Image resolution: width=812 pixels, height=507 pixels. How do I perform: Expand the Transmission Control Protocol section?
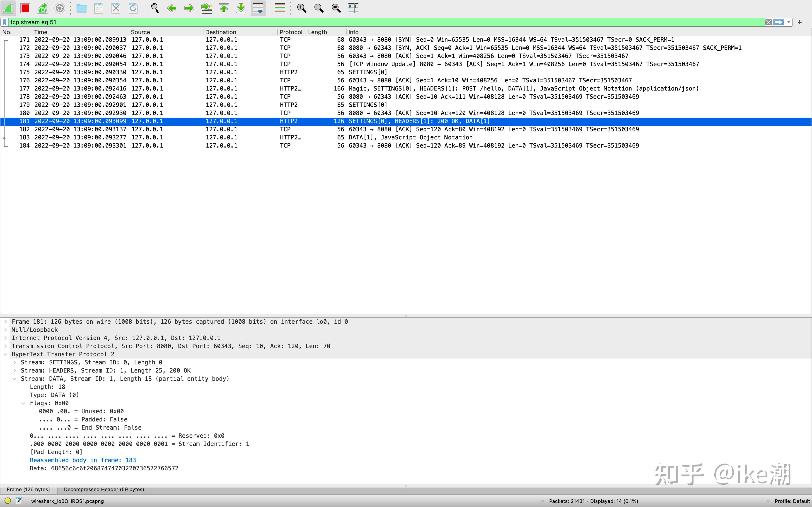coord(5,346)
